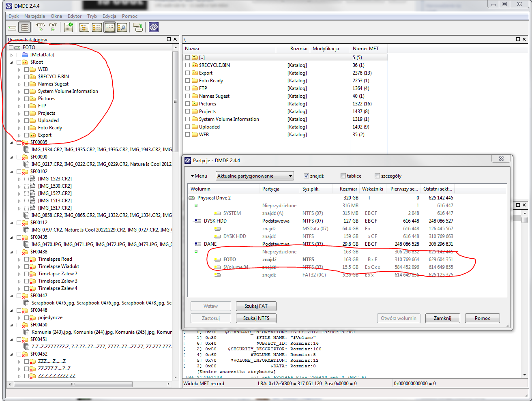This screenshot has height=401, width=532.
Task: Click the directory tree vertical scrollbar thumb
Action: [x=176, y=101]
